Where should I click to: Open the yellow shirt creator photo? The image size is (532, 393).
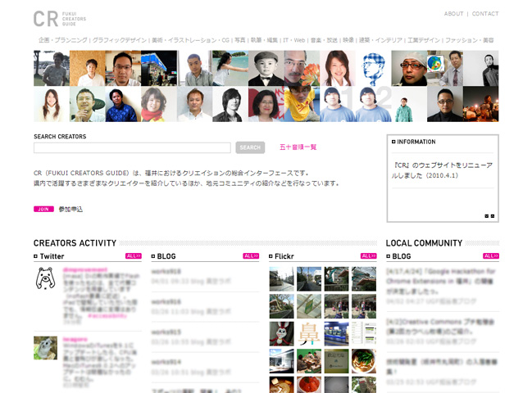click(x=302, y=104)
